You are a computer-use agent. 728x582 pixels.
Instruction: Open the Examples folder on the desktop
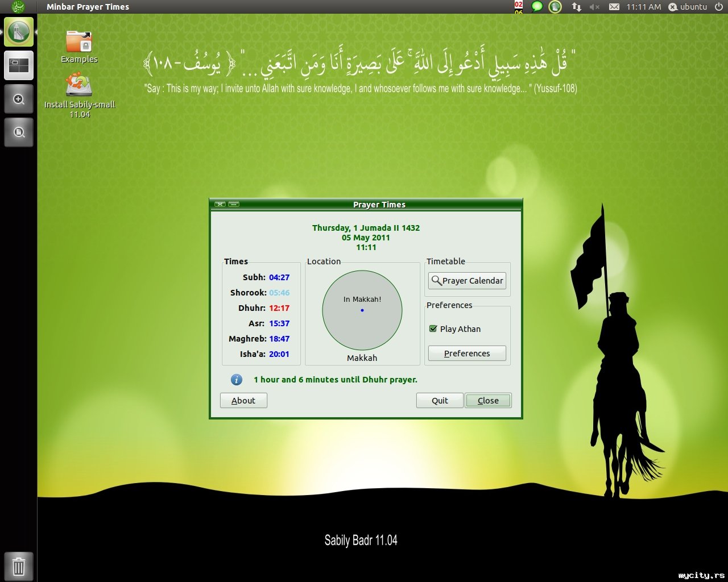(79, 47)
